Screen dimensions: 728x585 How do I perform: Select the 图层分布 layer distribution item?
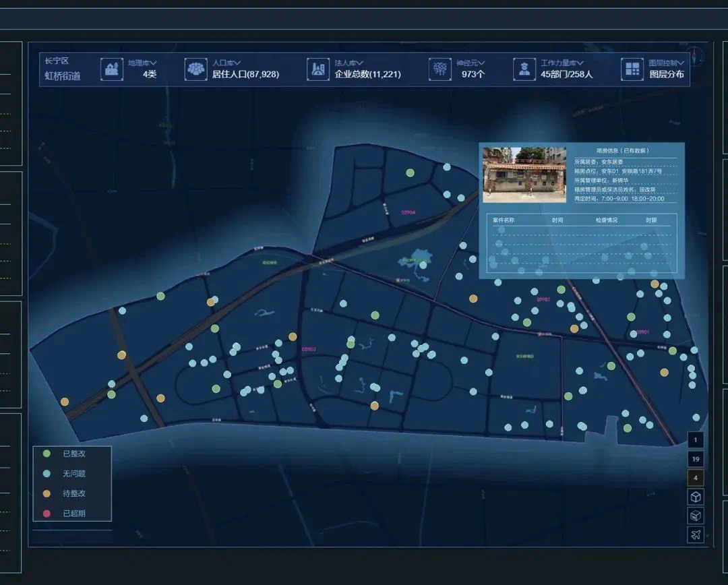point(666,74)
